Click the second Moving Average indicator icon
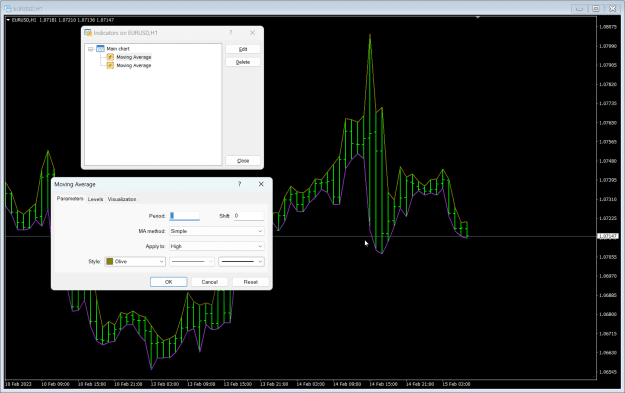This screenshot has height=393, width=625. [x=110, y=65]
